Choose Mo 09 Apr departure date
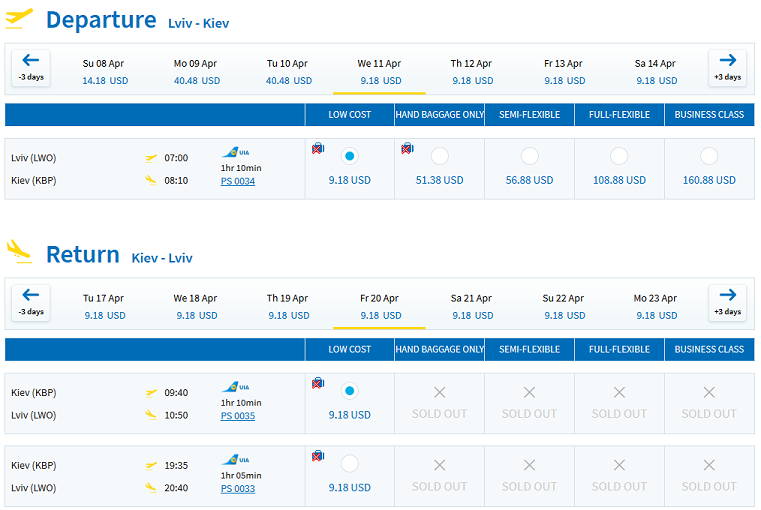This screenshot has width=761, height=510. [x=197, y=72]
